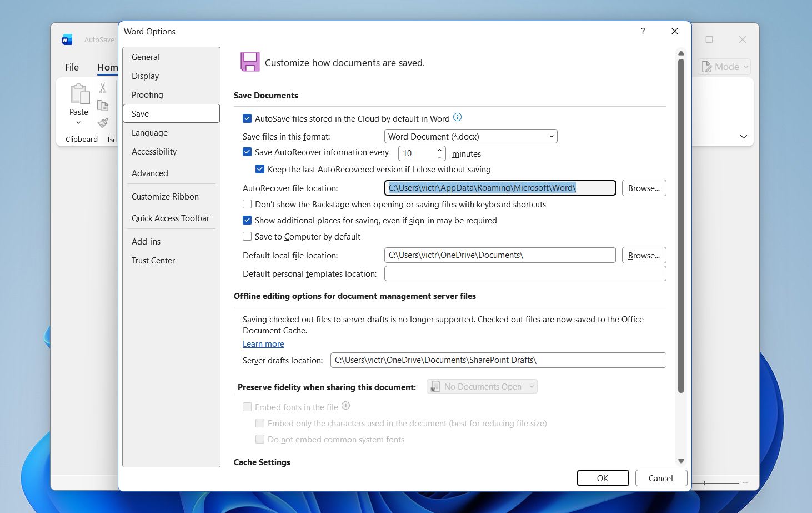Click the Help question mark icon
This screenshot has width=812, height=513.
[x=643, y=31]
